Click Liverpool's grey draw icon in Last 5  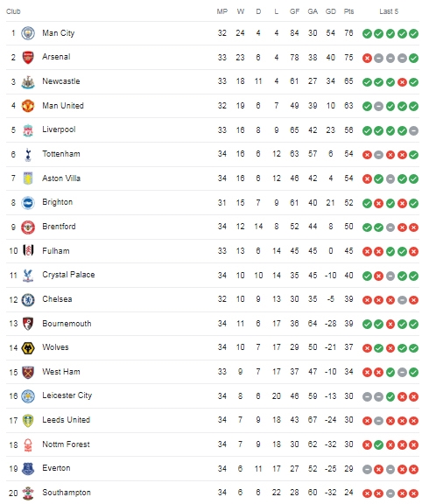click(x=413, y=131)
